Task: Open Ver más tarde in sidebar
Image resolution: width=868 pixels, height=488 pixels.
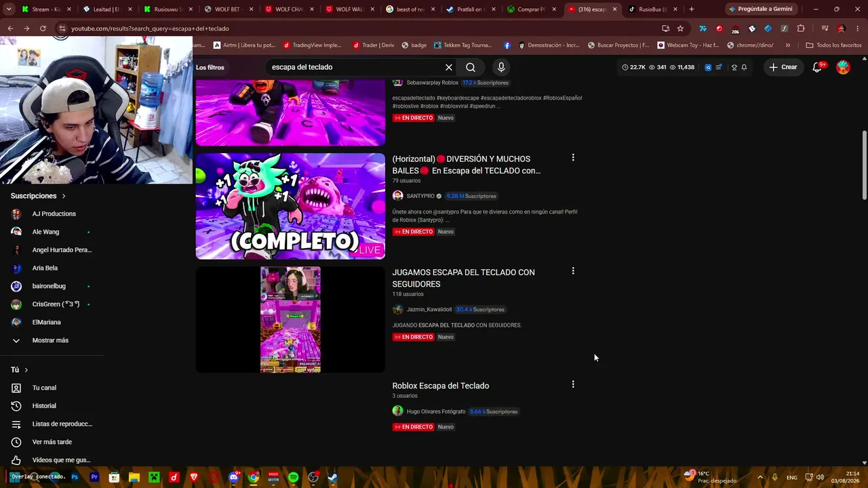Action: tap(52, 442)
